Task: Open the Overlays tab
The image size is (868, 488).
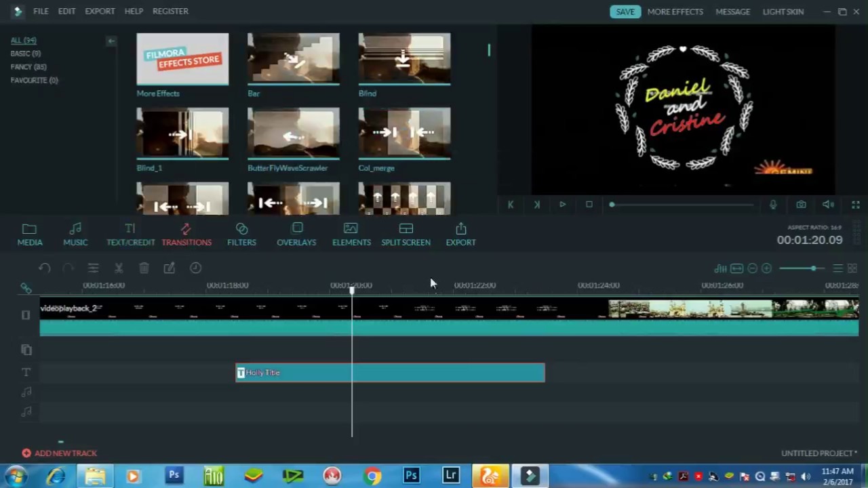Action: 296,235
